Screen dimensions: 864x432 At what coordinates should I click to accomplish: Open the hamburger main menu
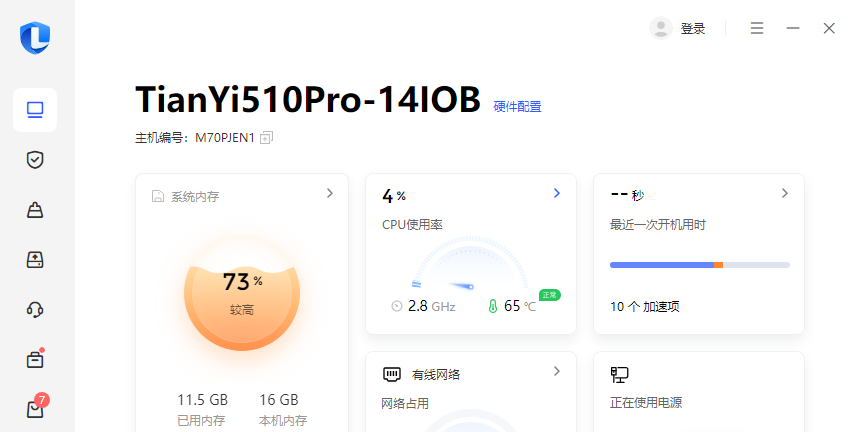(757, 28)
